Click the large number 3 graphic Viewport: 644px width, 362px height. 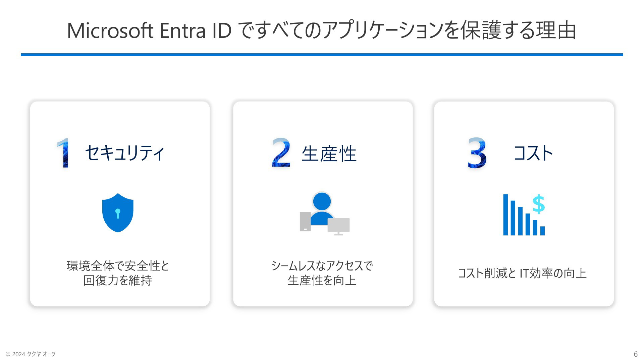(477, 153)
